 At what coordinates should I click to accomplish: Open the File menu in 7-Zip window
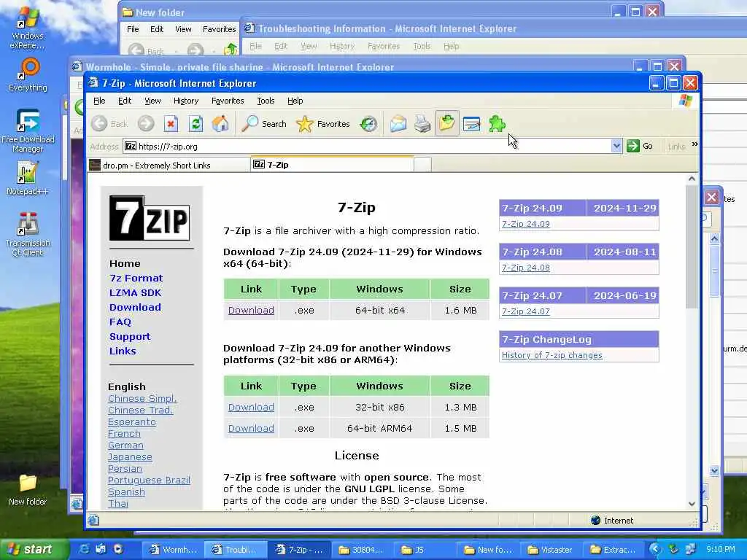click(x=99, y=101)
